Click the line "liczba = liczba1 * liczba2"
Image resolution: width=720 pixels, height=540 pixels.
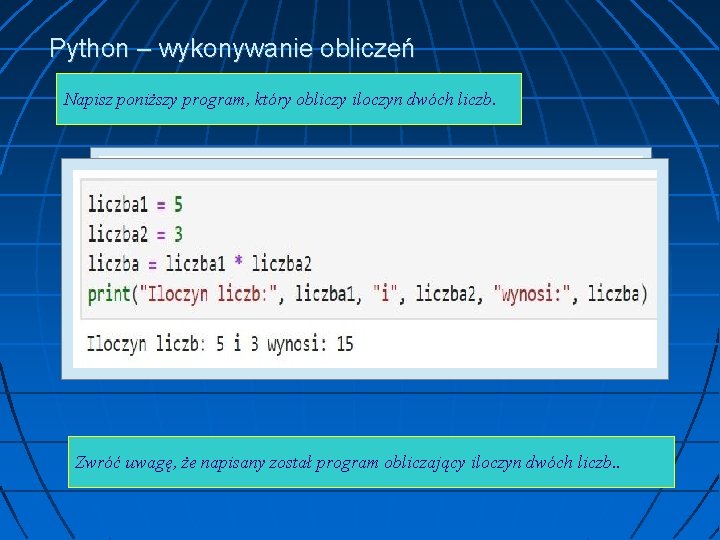200,264
